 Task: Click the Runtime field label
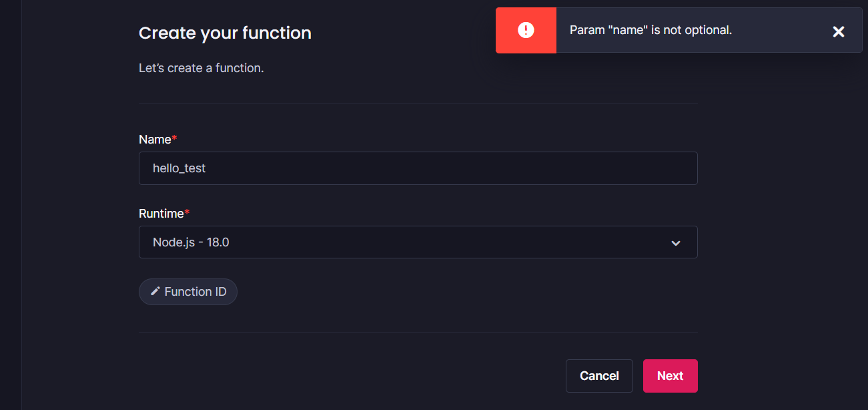pos(160,214)
